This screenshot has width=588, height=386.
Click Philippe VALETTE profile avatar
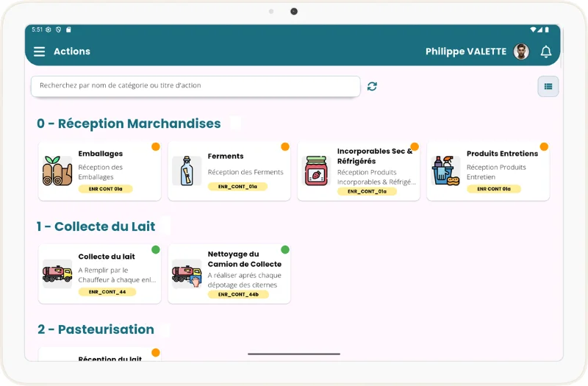521,51
